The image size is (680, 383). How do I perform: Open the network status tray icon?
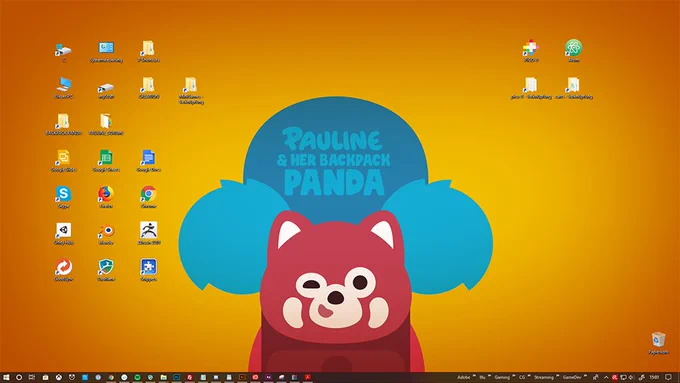pos(623,377)
